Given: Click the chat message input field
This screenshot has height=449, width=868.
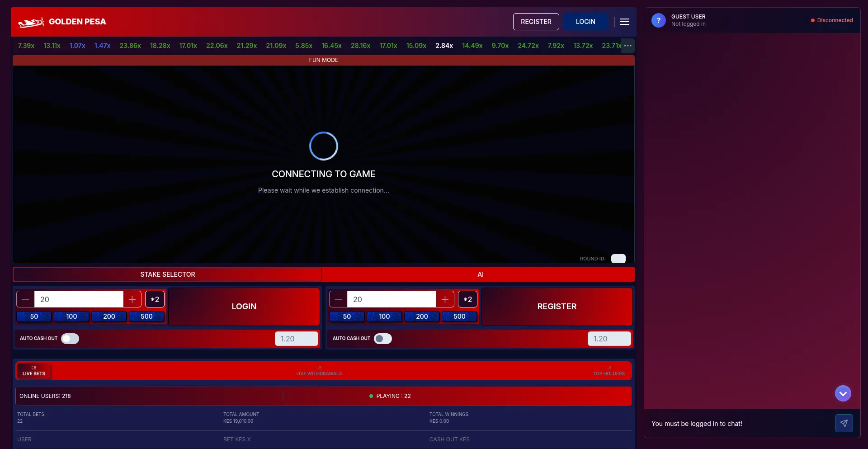Looking at the screenshot, I should click(x=739, y=424).
